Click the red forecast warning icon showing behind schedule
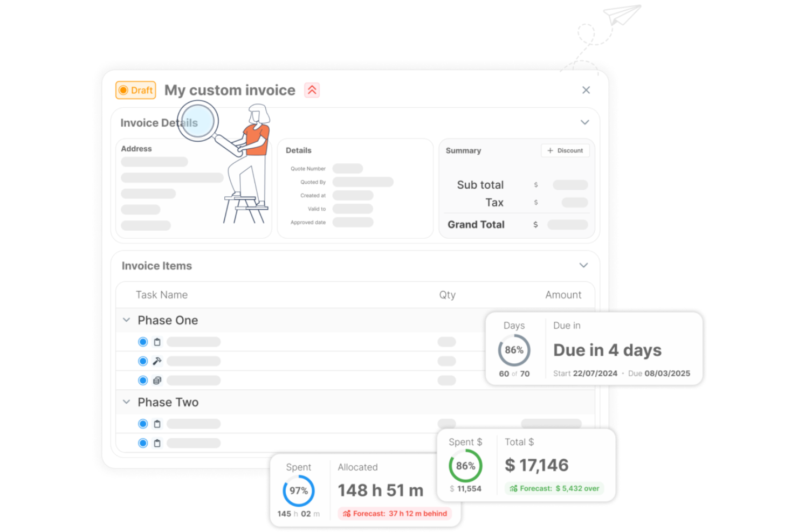The height and width of the screenshot is (532, 798). pyautogui.click(x=348, y=513)
